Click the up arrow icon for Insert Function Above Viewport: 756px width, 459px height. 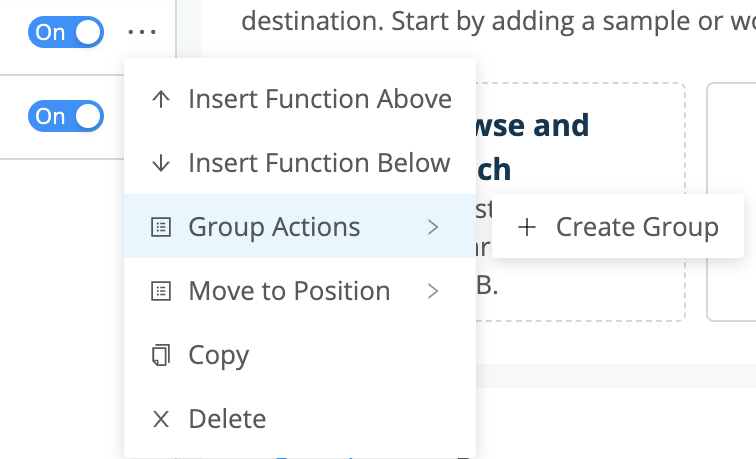[160, 99]
